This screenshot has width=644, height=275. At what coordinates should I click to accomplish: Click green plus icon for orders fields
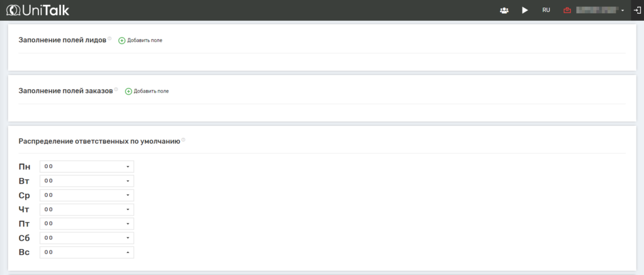129,91
